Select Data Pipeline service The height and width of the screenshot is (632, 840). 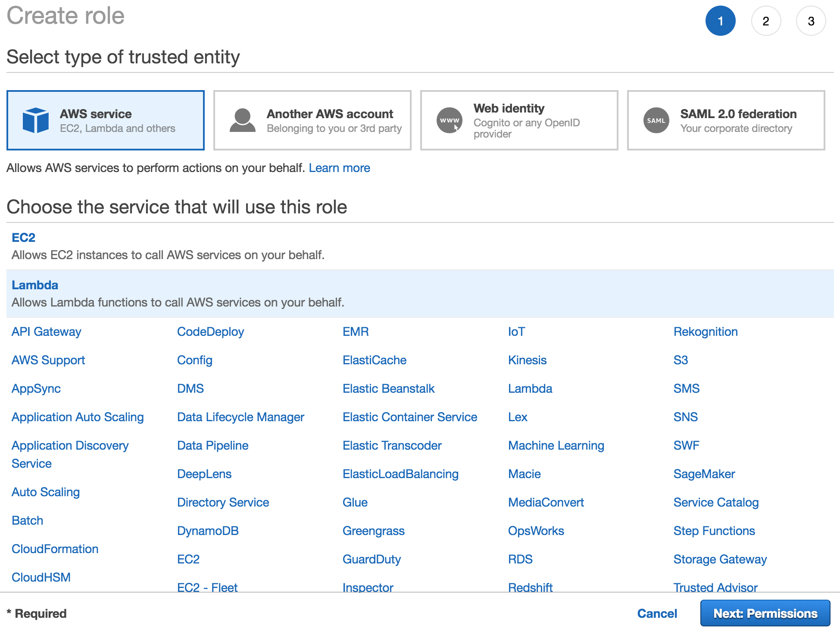tap(212, 445)
